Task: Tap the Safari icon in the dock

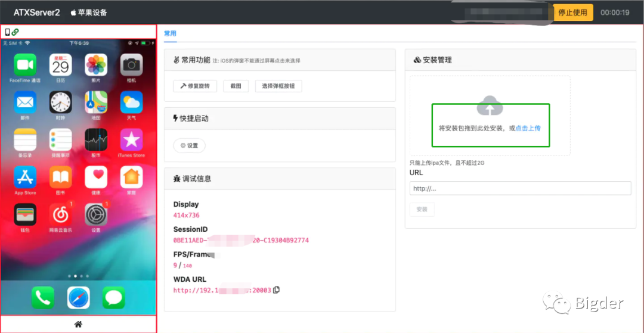Action: [78, 297]
